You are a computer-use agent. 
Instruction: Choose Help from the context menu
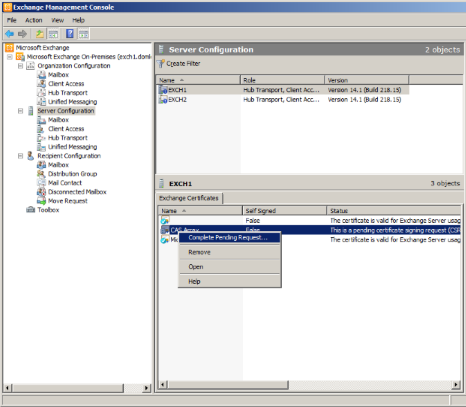click(x=229, y=281)
